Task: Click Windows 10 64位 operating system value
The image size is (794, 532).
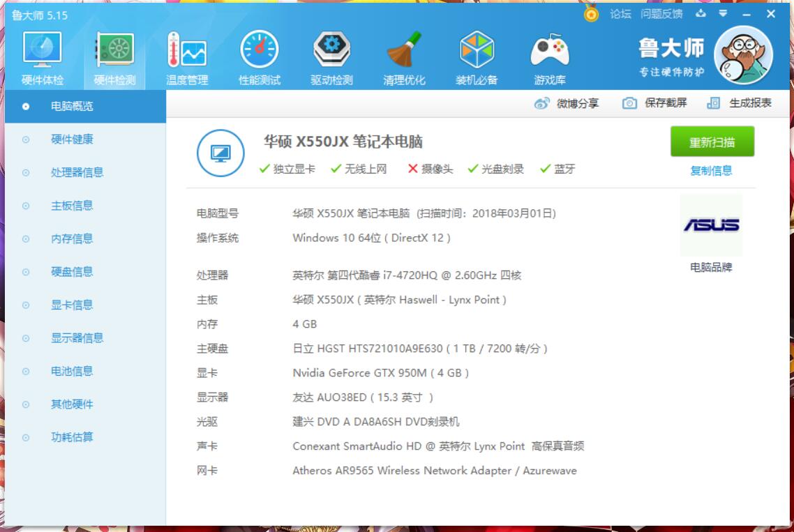Action: coord(372,238)
